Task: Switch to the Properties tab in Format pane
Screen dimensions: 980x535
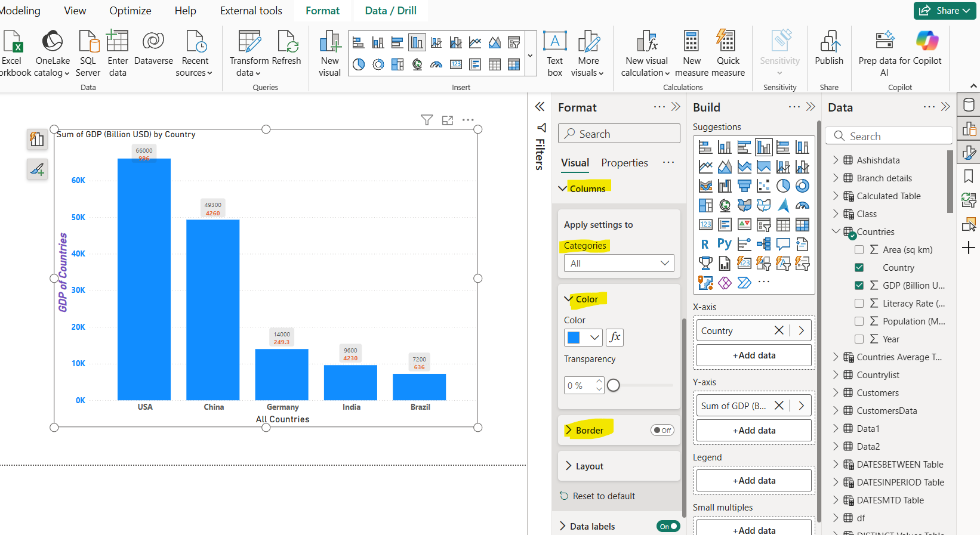Action: (624, 163)
